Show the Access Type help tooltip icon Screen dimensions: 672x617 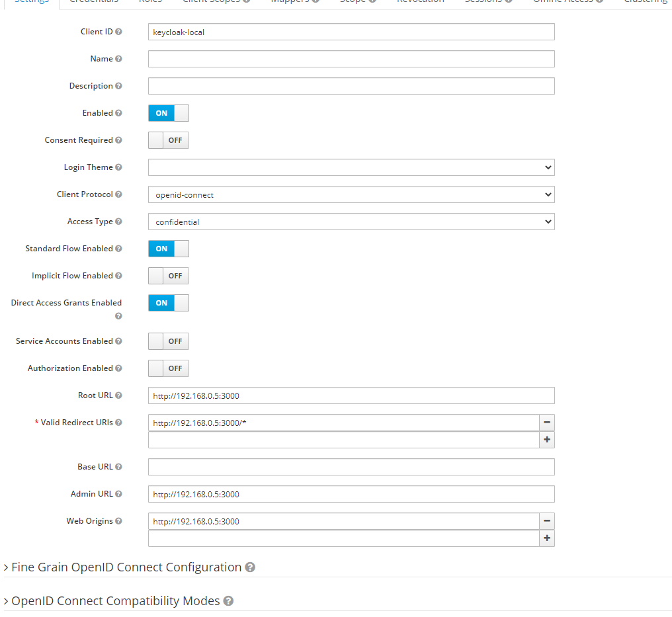(x=118, y=222)
